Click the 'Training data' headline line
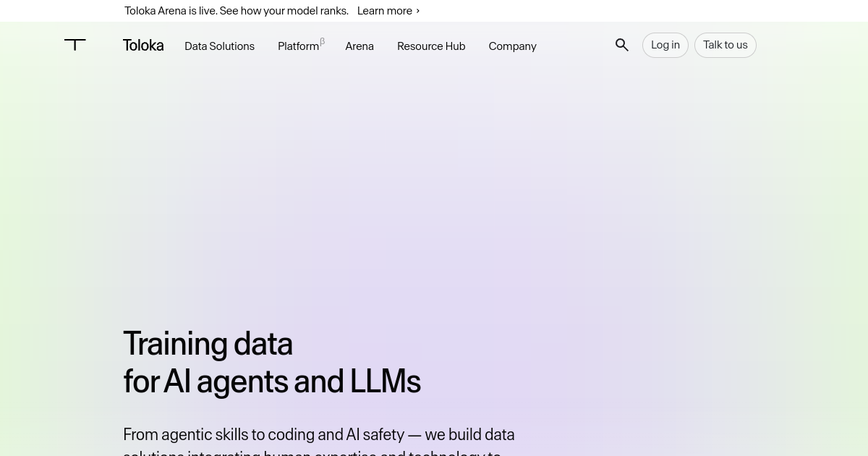The height and width of the screenshot is (456, 868). pyautogui.click(x=208, y=344)
